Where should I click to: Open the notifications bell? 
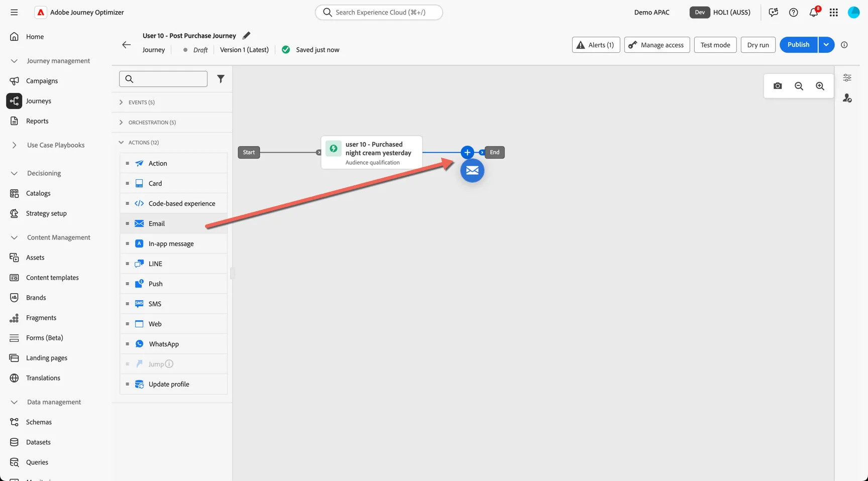814,12
